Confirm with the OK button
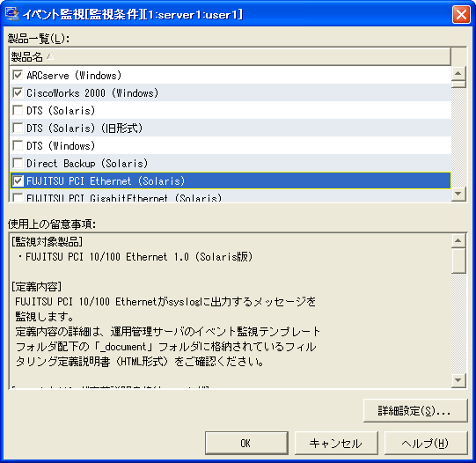 coord(246,443)
